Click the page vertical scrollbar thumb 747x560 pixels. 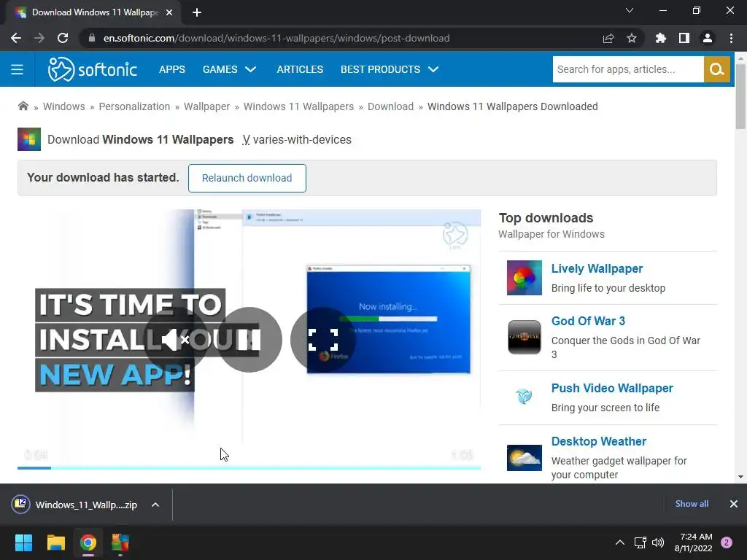click(x=740, y=96)
